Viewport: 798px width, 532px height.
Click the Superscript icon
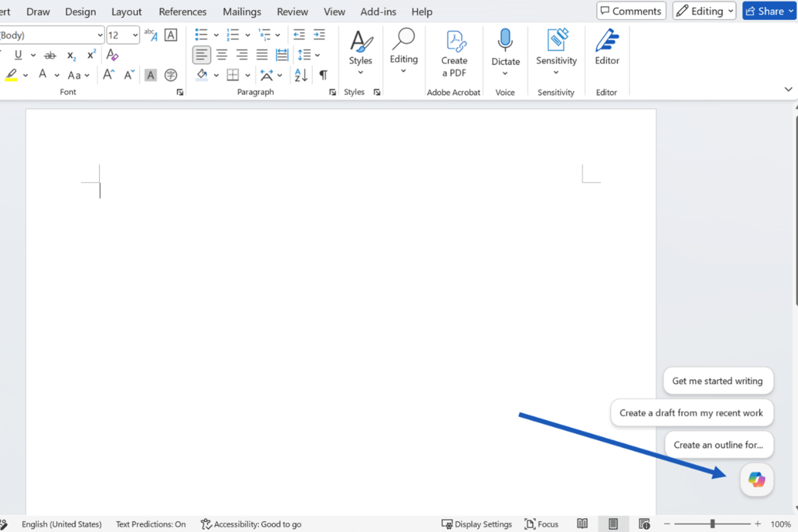tap(91, 54)
